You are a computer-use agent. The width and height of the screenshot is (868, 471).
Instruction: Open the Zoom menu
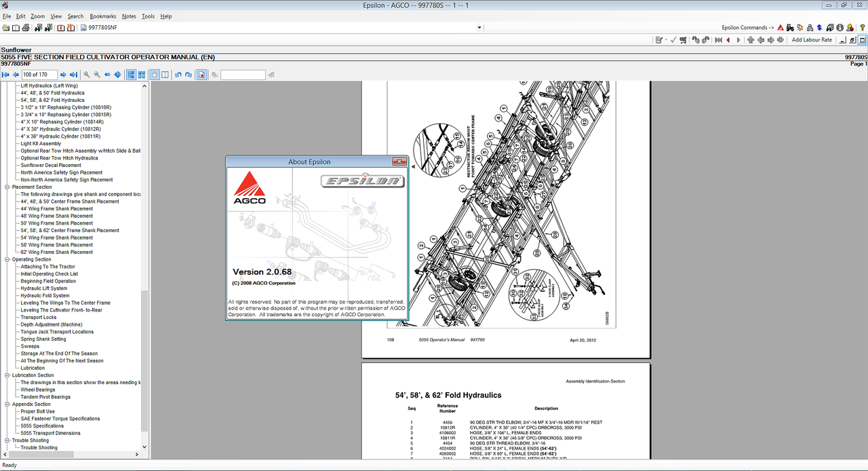pos(38,16)
